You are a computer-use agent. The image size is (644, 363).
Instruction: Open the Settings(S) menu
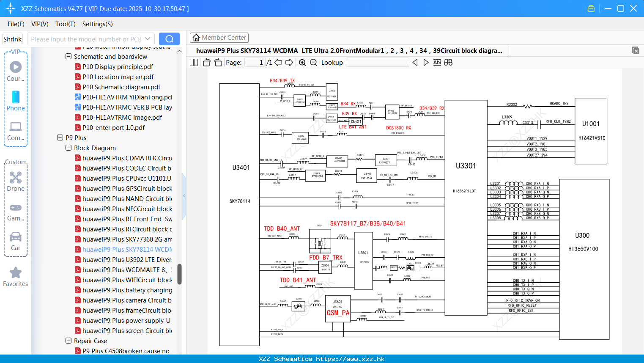point(98,24)
